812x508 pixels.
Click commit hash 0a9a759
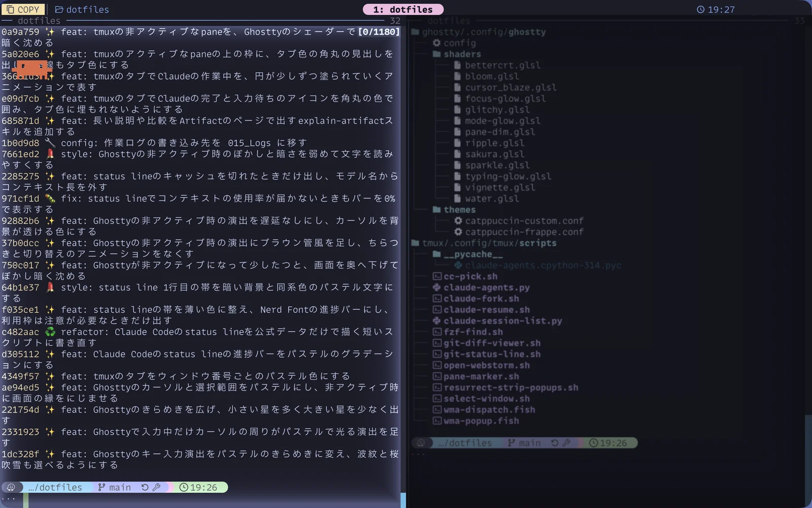pos(20,31)
